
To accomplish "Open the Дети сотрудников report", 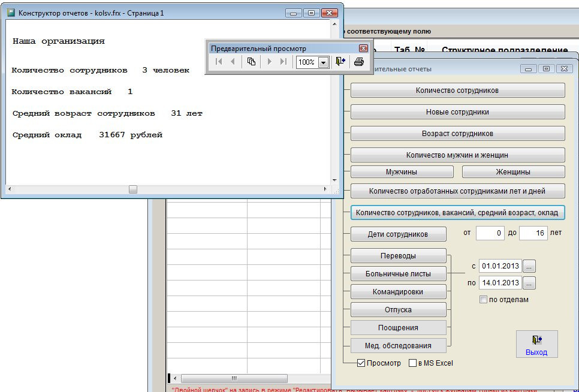I will 398,234.
